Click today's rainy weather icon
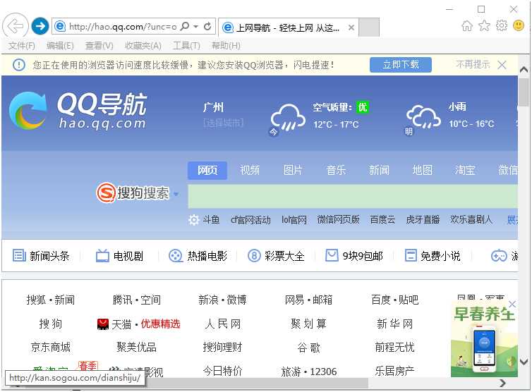This screenshot has height=392, width=532. click(288, 118)
